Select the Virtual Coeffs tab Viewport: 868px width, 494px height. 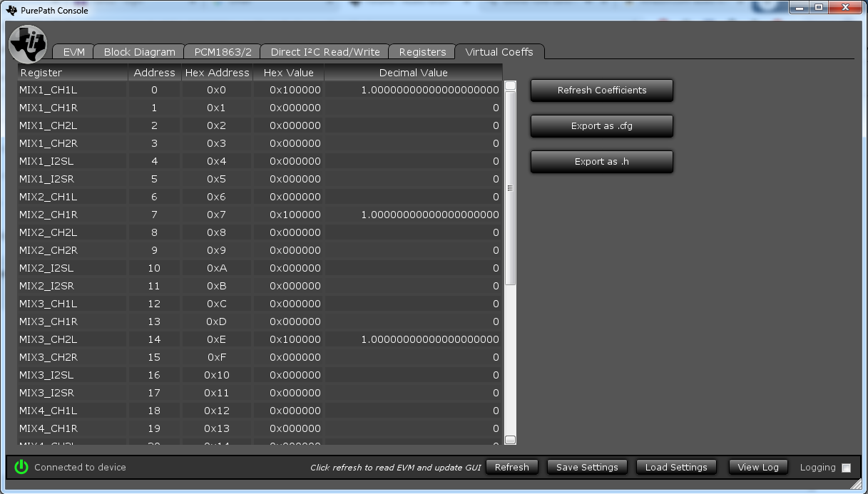(499, 52)
